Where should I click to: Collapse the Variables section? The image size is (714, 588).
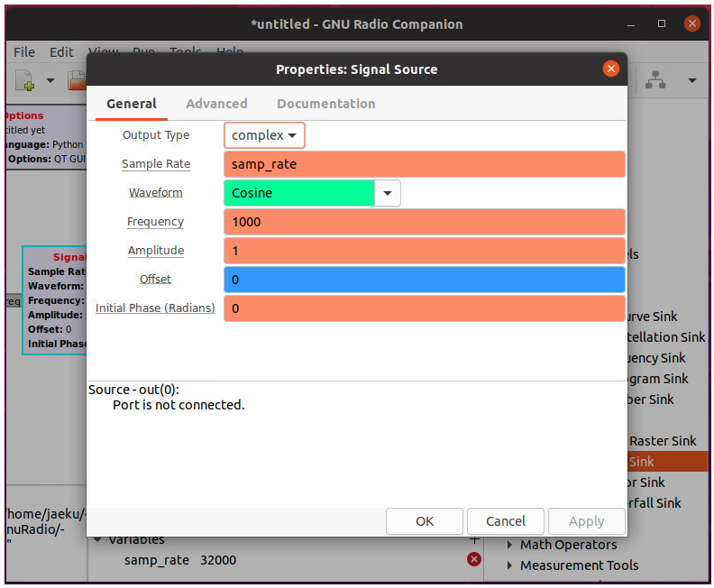coord(97,540)
